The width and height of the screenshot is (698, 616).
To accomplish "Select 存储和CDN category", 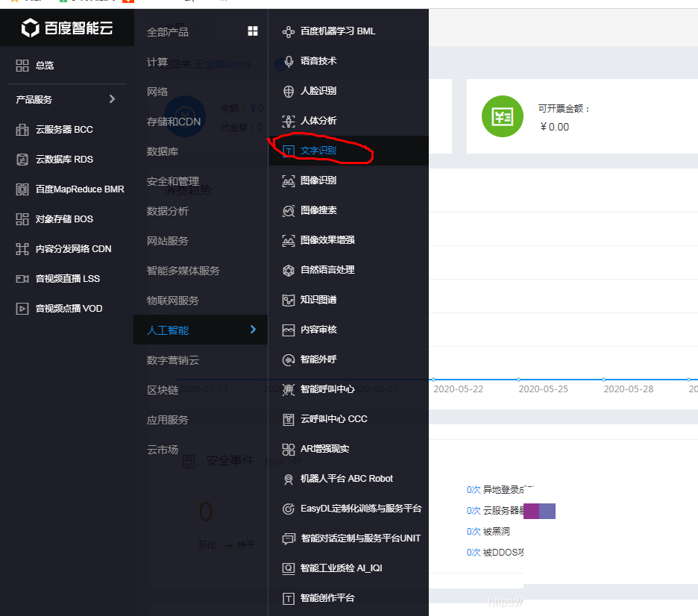I will pos(174,122).
